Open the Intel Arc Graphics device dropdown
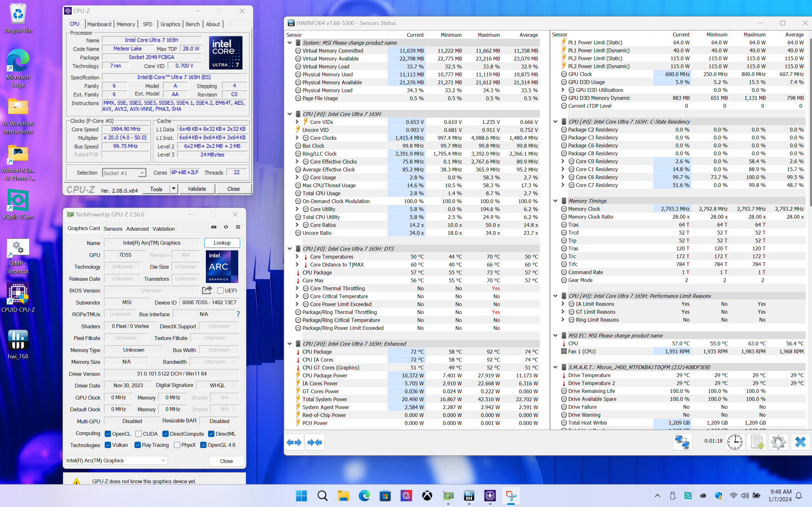Viewport: 812px width, 507px height. pyautogui.click(x=116, y=460)
